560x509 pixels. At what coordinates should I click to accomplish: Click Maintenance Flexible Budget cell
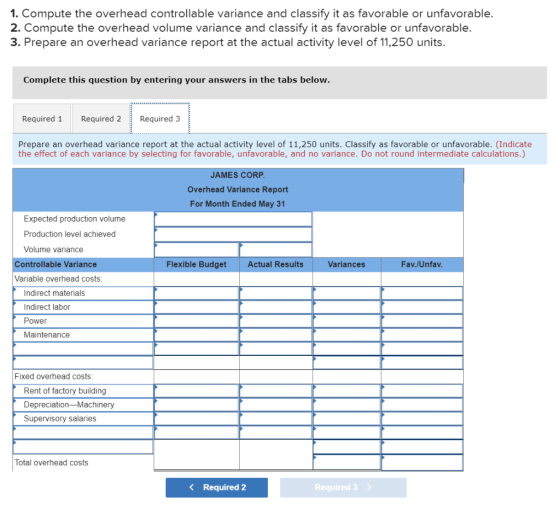point(197,335)
